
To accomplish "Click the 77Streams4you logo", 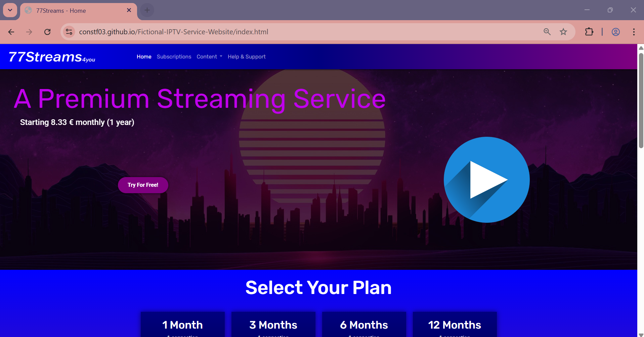I will (x=52, y=57).
